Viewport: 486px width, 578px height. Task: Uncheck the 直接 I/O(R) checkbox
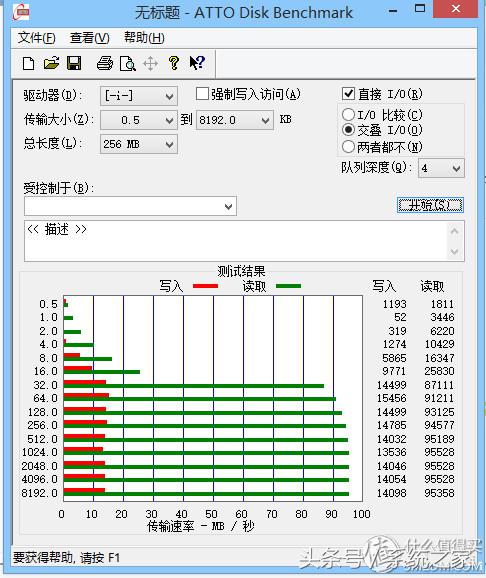click(x=348, y=94)
